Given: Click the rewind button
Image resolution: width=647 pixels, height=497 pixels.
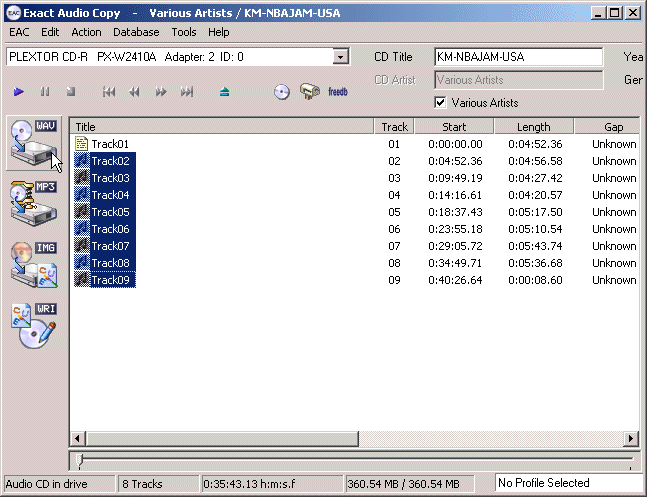Looking at the screenshot, I should click(x=134, y=92).
